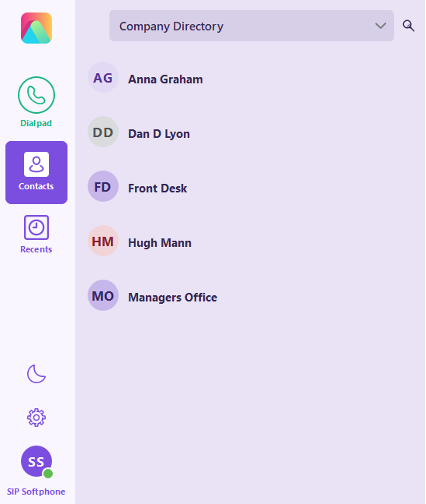Open the Dialpad phone icon
This screenshot has width=426, height=504.
[36, 95]
